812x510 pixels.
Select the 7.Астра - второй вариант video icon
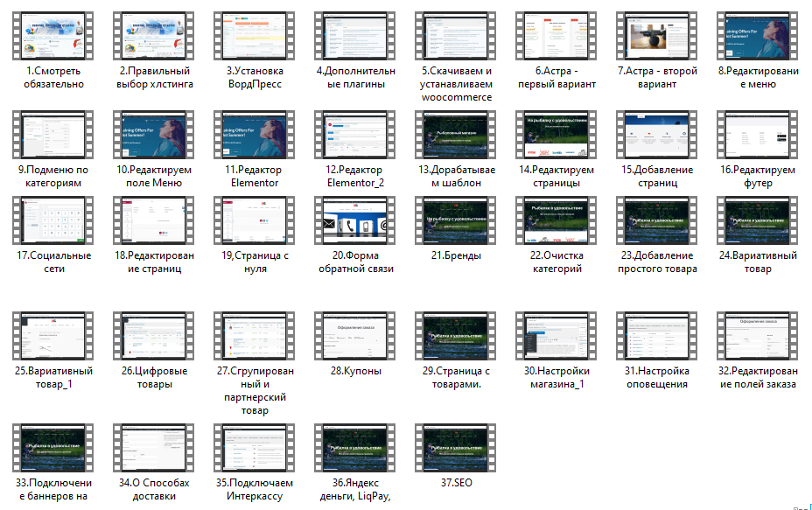[x=655, y=38]
